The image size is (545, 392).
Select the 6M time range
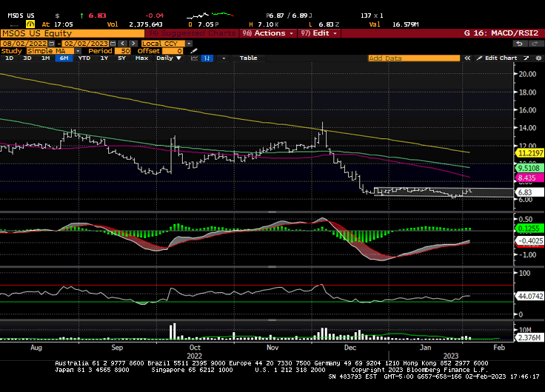tap(64, 58)
